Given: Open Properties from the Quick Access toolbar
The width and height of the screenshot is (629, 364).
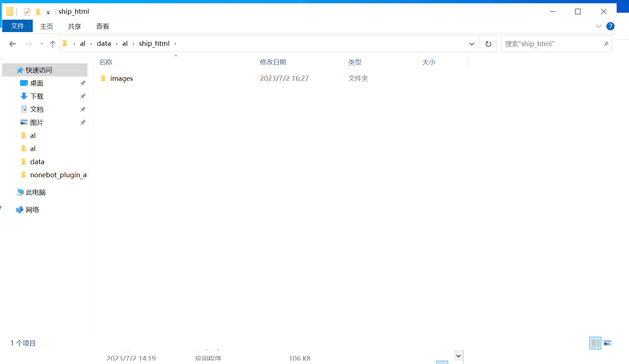Looking at the screenshot, I should click(27, 11).
